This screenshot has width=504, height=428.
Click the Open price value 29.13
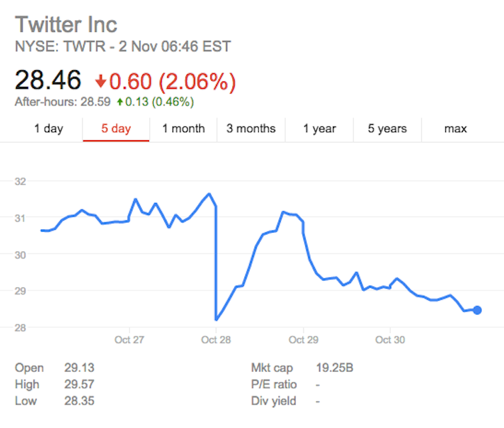pyautogui.click(x=76, y=368)
